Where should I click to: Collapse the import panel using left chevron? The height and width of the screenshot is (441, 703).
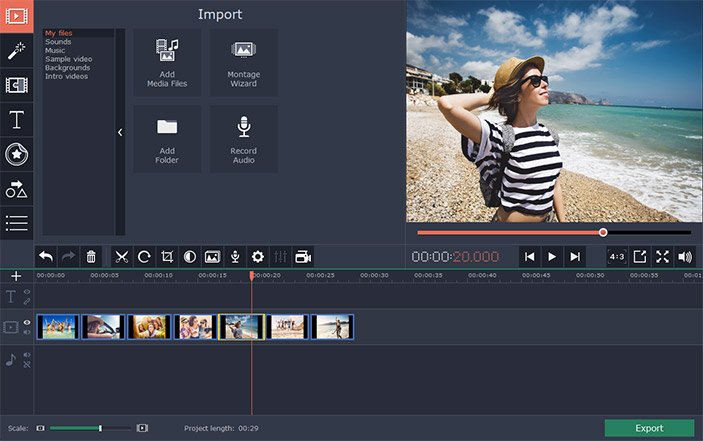120,132
